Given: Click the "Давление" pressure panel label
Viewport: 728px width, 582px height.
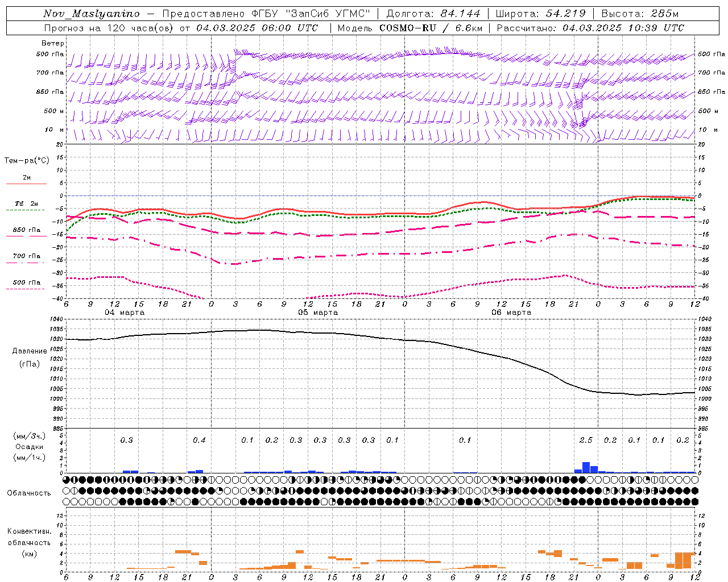Looking at the screenshot, I should [x=30, y=351].
